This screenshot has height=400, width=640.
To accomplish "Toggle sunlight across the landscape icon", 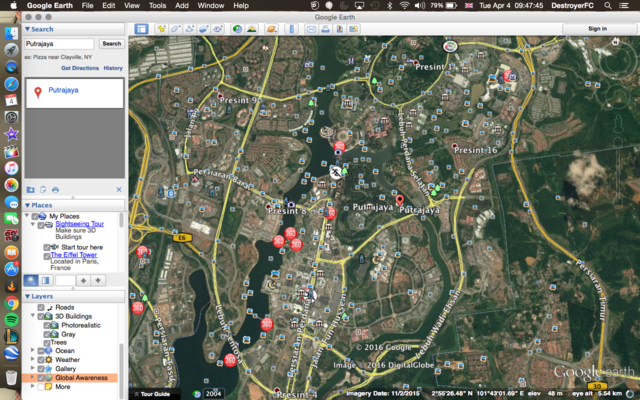I will [x=251, y=29].
